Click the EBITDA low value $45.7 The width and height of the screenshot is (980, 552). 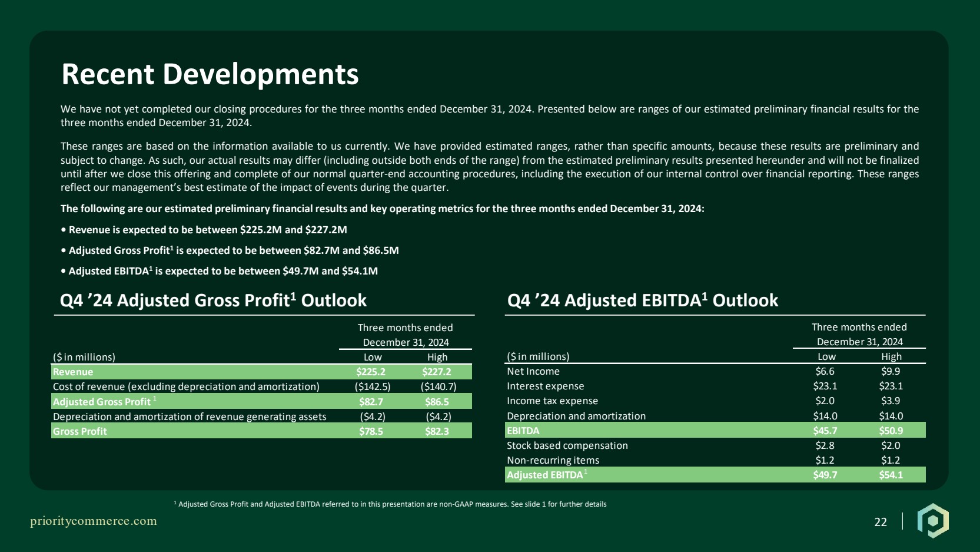(x=825, y=431)
